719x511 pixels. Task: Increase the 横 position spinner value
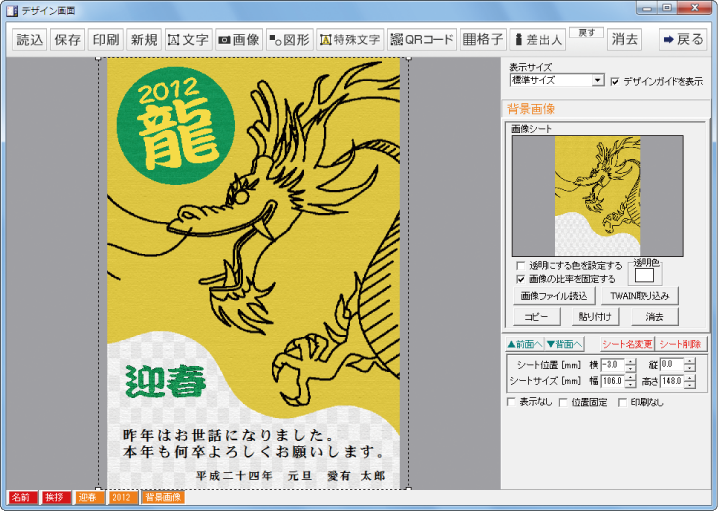pos(630,361)
